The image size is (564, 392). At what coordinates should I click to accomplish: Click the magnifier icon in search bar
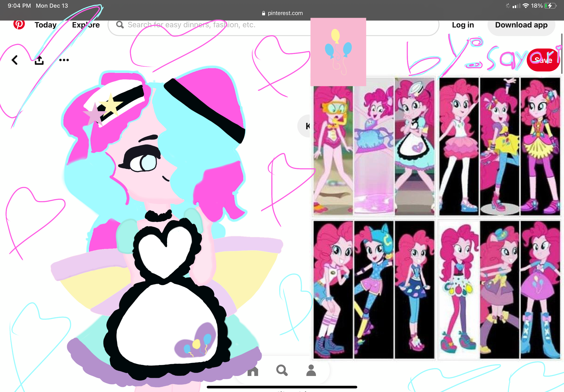point(120,25)
